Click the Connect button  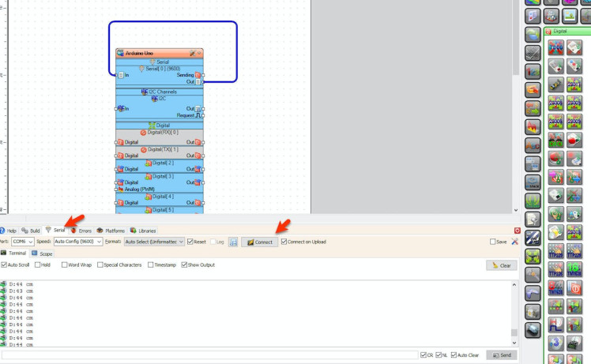coord(260,242)
